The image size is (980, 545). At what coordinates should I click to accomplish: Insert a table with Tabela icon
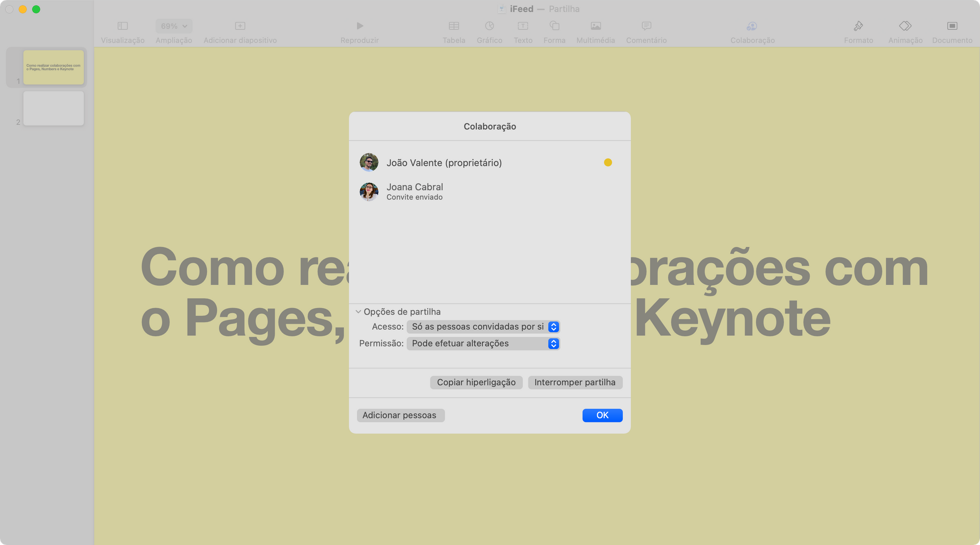pos(454,26)
